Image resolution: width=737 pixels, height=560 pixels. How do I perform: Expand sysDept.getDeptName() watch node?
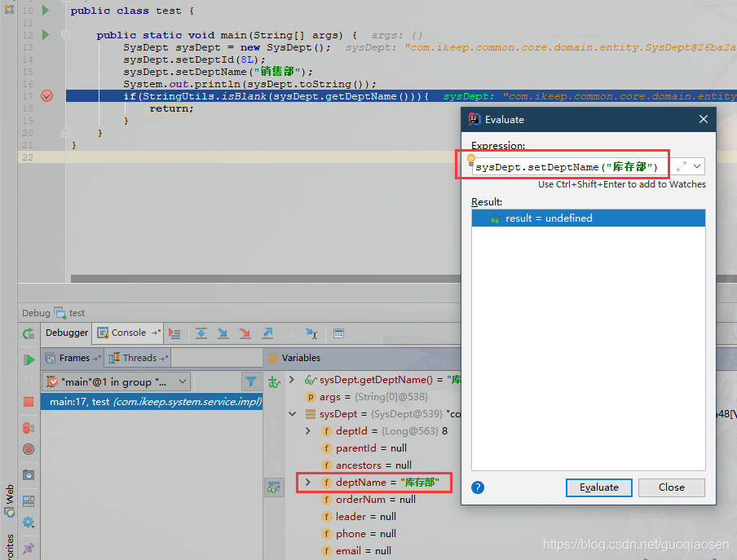pyautogui.click(x=292, y=380)
